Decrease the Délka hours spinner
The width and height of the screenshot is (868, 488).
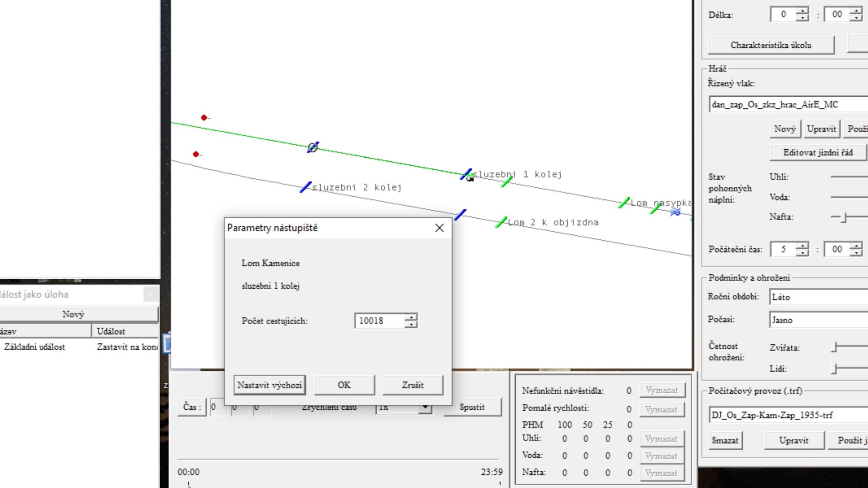coord(803,18)
